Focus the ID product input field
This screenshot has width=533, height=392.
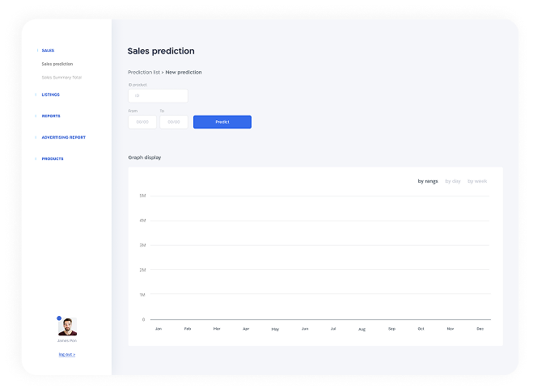(158, 96)
